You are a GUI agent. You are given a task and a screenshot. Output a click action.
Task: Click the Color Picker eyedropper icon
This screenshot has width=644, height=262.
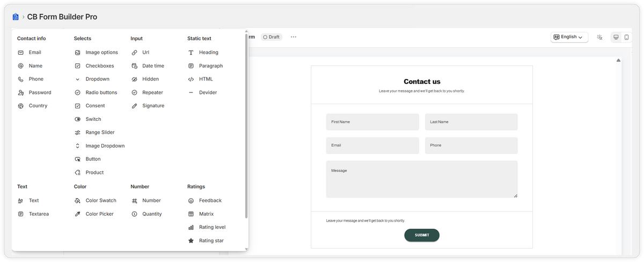77,214
